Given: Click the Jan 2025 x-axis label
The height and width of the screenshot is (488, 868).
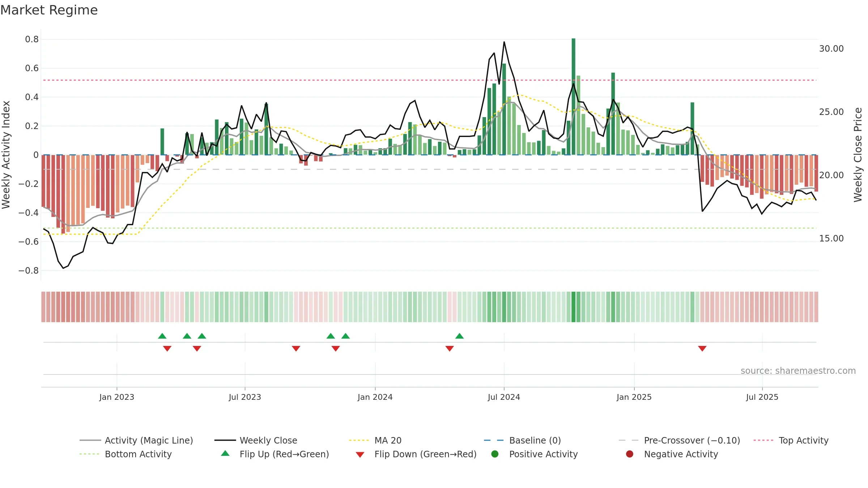Looking at the screenshot, I should pos(634,397).
